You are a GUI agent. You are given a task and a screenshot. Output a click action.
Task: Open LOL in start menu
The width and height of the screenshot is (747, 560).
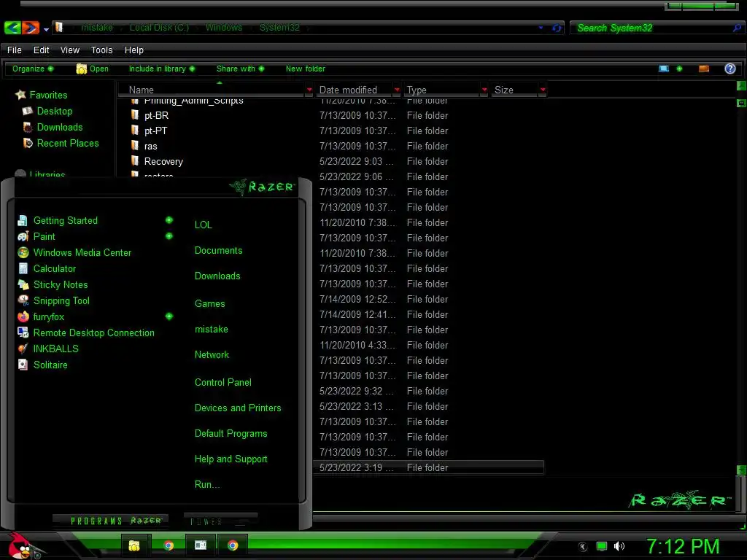[203, 225]
